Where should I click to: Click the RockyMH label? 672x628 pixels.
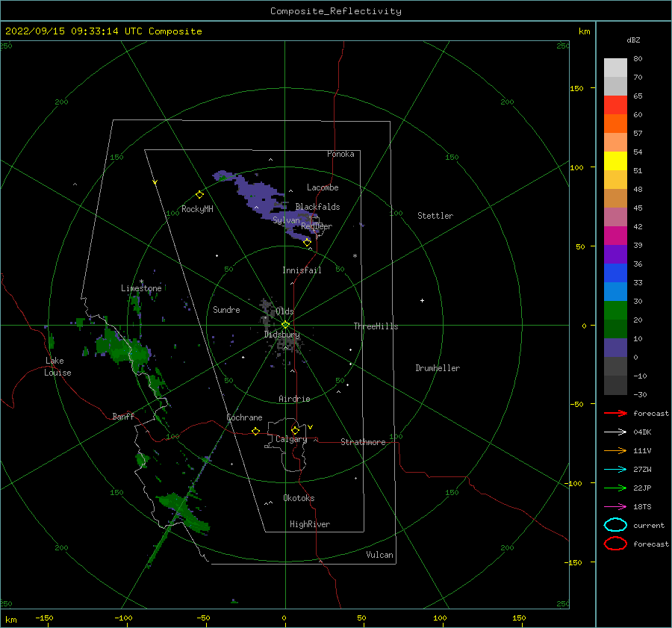pos(197,209)
